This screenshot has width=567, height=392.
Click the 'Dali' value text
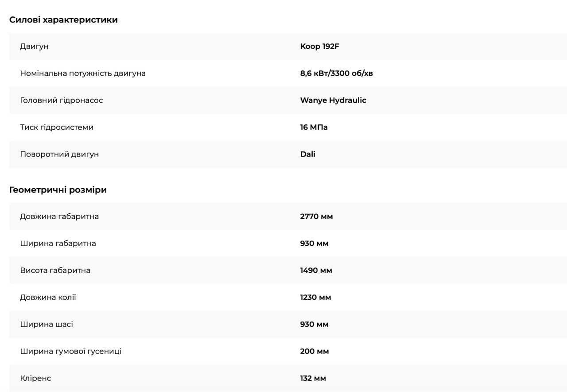pos(308,154)
